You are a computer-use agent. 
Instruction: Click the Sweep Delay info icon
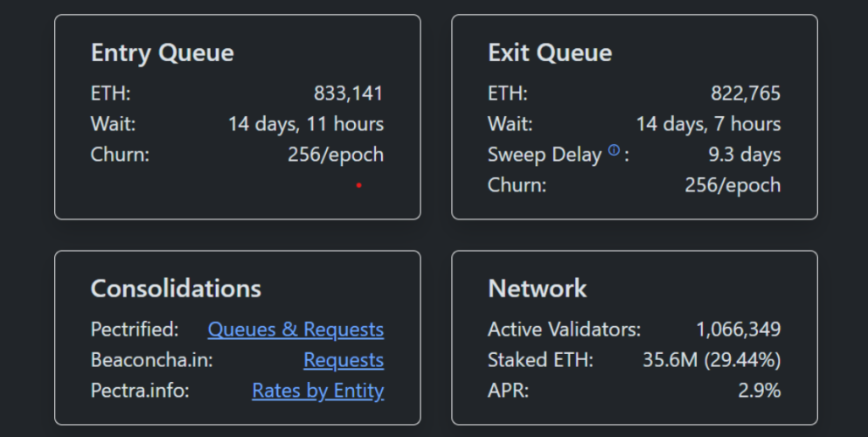[x=614, y=151]
